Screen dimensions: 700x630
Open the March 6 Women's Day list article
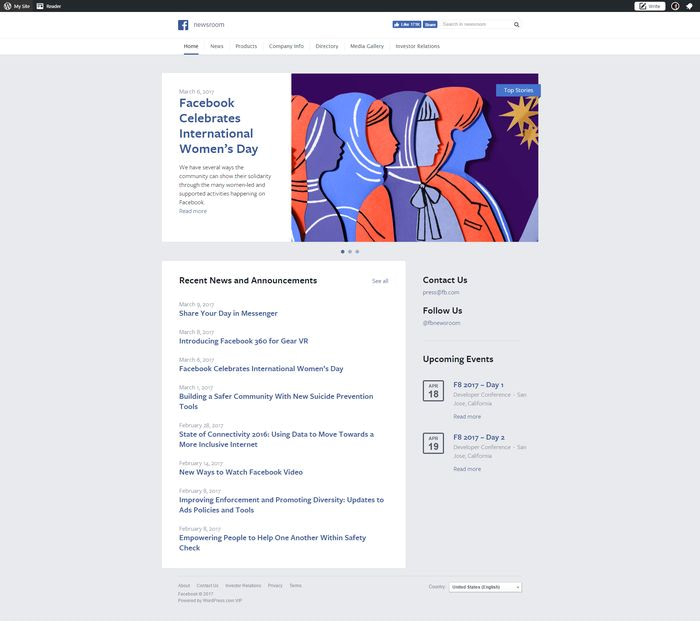tap(261, 369)
